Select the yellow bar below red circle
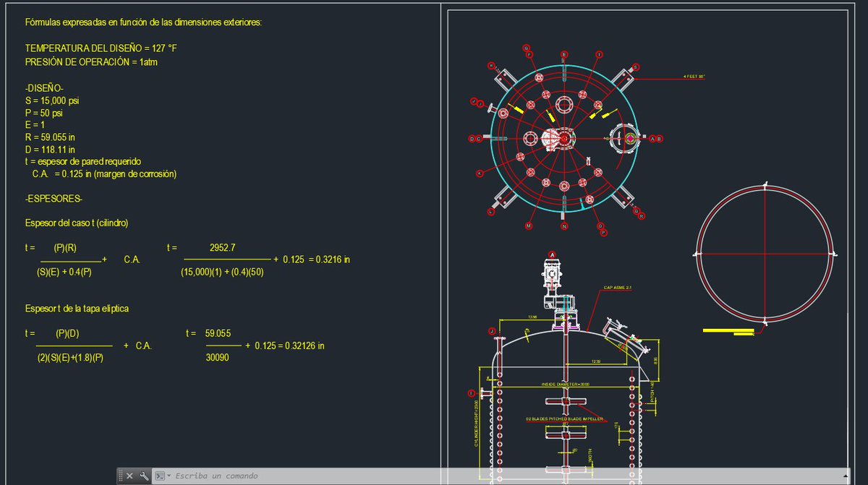The width and height of the screenshot is (868, 485). (x=727, y=330)
